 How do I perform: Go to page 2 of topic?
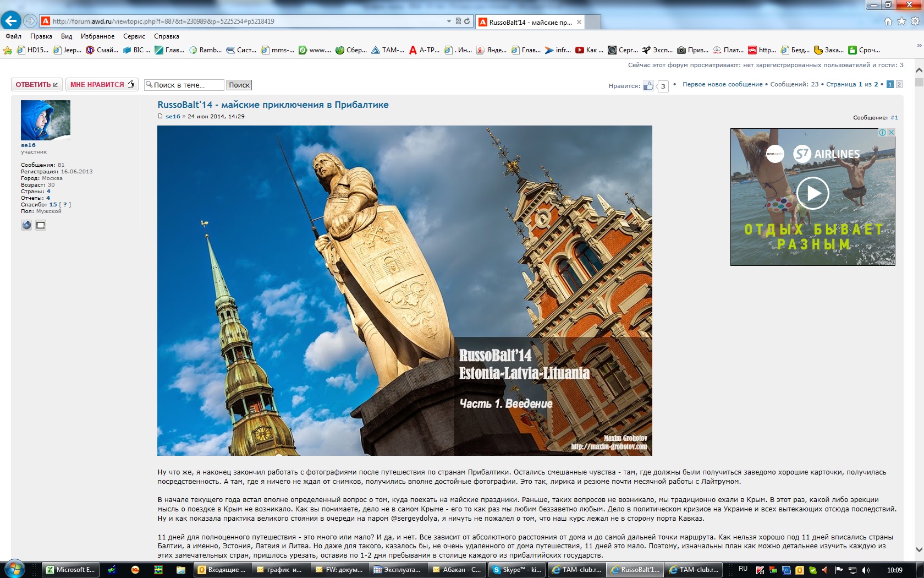click(899, 84)
